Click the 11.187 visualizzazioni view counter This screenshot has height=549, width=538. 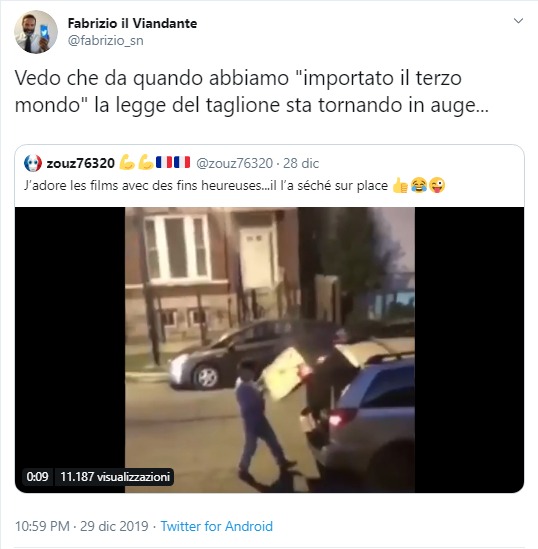(115, 477)
